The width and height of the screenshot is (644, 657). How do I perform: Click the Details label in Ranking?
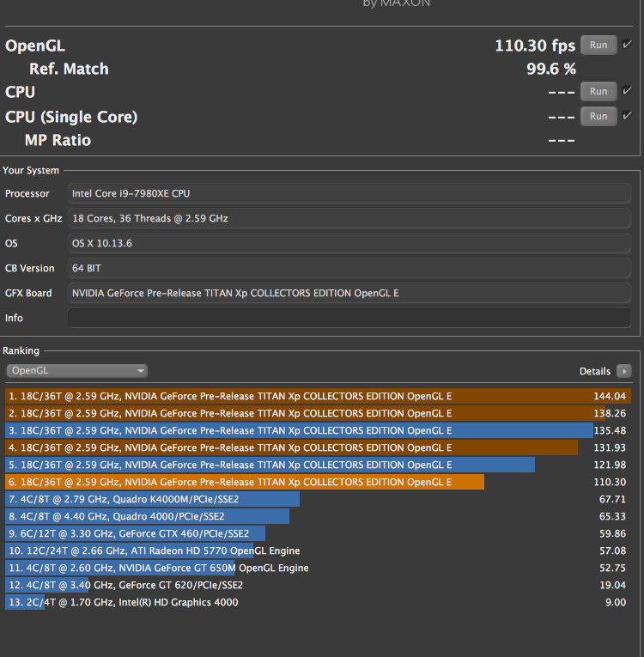point(594,371)
